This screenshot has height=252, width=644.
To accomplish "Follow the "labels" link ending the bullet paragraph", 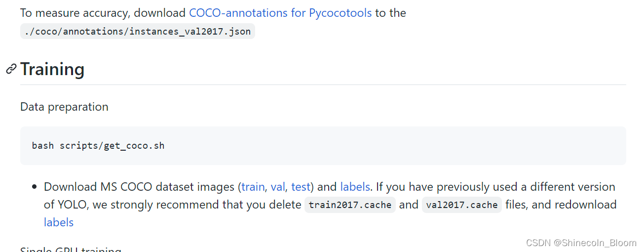I will click(59, 222).
